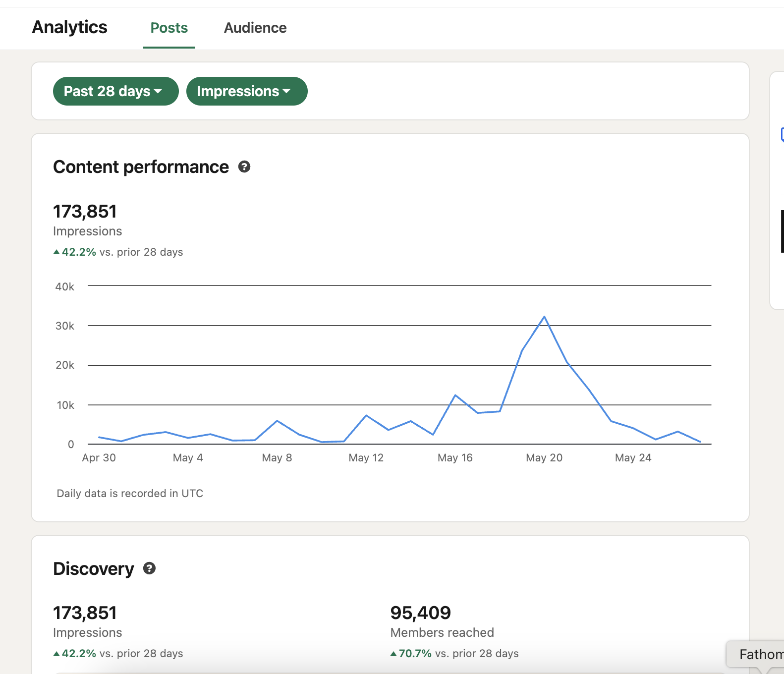
Task: Click the May 12 data point on chart
Action: (x=366, y=415)
